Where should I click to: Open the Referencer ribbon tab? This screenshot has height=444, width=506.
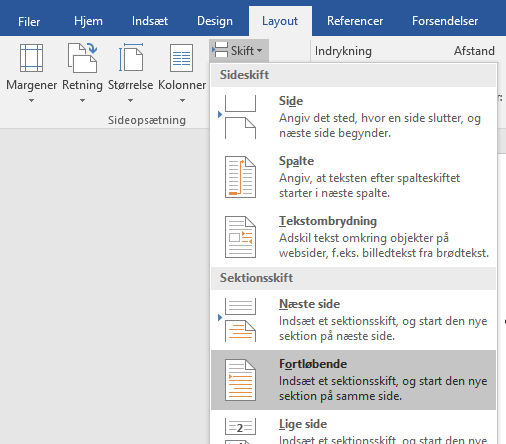coord(355,21)
